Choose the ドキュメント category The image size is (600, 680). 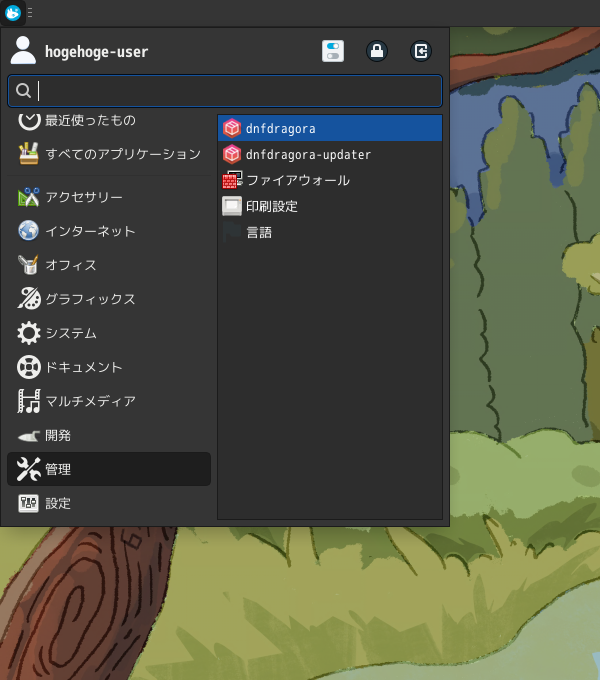click(109, 367)
